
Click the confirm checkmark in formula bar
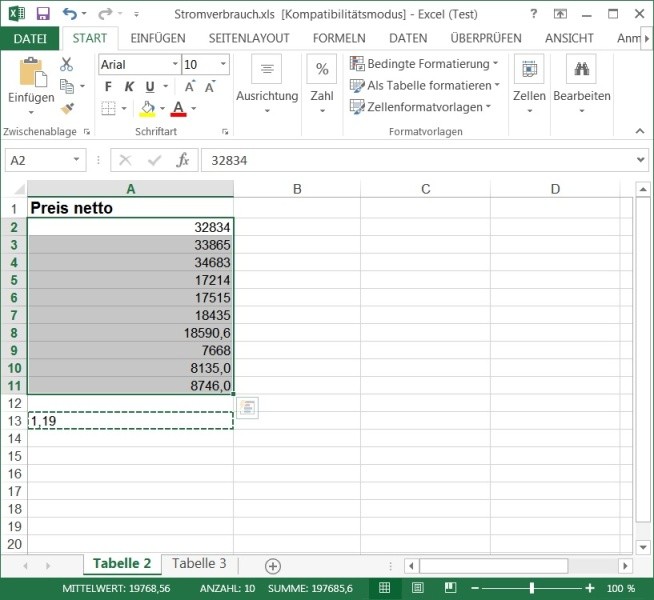click(x=154, y=160)
